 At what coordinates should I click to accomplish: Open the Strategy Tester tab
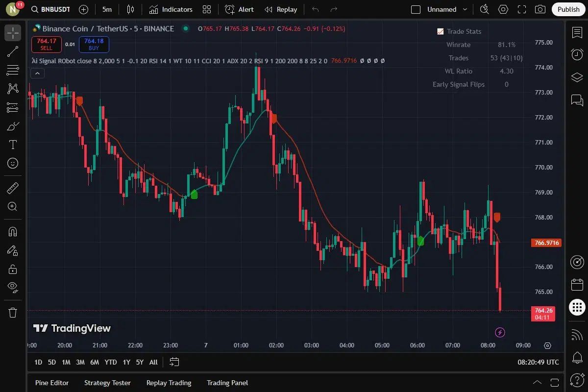[107, 383]
